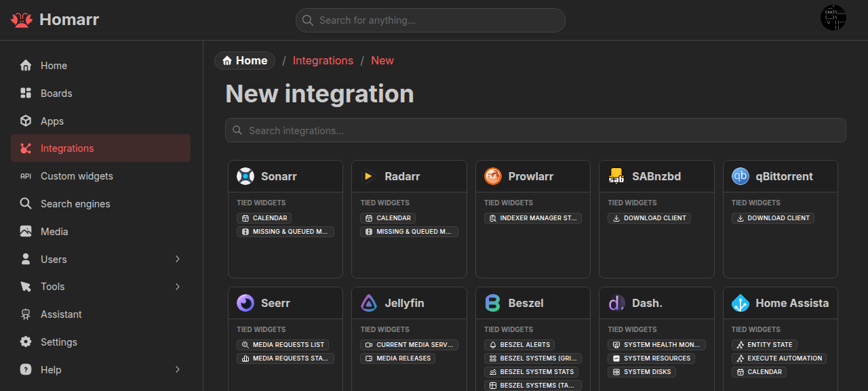The image size is (868, 391).
Task: Go to Media in the sidebar
Action: coord(100,231)
